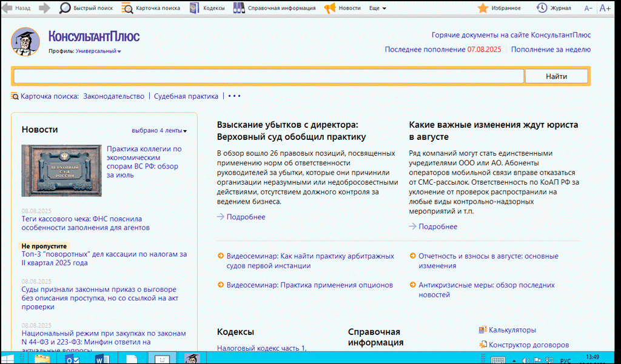The width and height of the screenshot is (621, 364).
Task: Open 'Национальный режим при закупках' news
Action: 104,342
